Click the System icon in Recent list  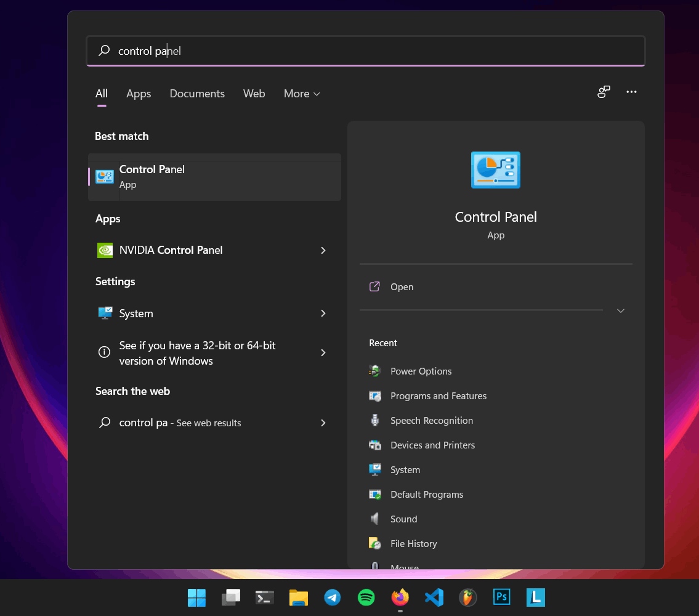[x=375, y=469]
